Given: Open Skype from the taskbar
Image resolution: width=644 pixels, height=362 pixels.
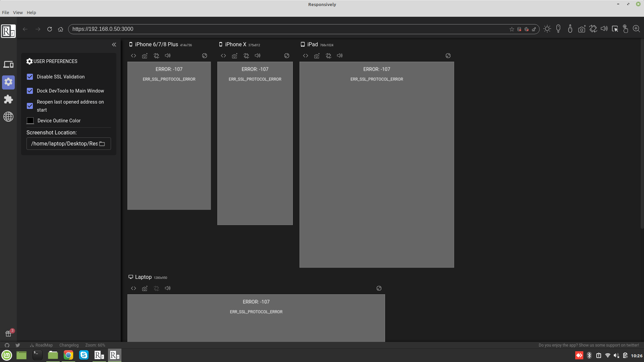Looking at the screenshot, I should 84,355.
